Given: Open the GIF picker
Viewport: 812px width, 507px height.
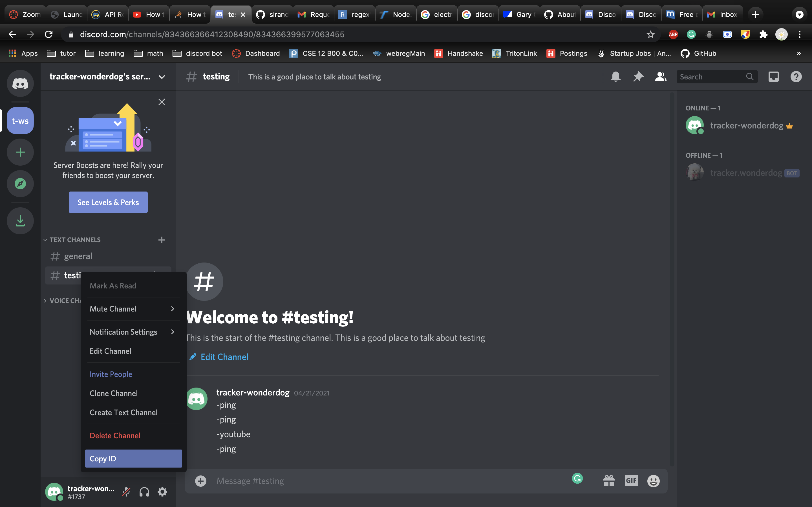Looking at the screenshot, I should tap(631, 481).
